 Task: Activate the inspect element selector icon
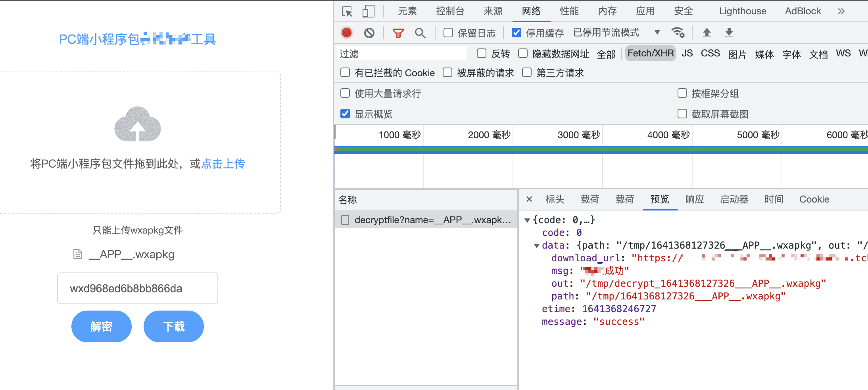347,12
